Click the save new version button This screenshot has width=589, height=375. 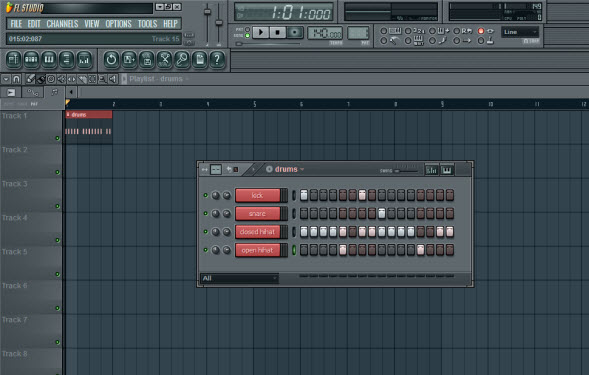tap(129, 59)
